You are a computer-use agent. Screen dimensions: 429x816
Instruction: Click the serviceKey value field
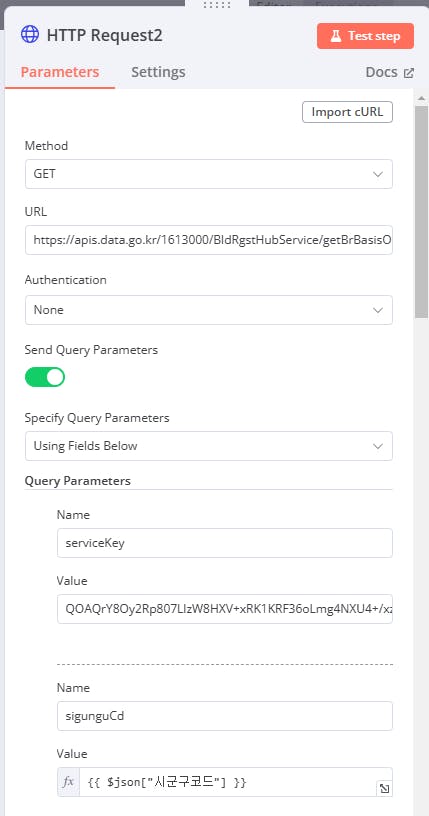click(225, 609)
